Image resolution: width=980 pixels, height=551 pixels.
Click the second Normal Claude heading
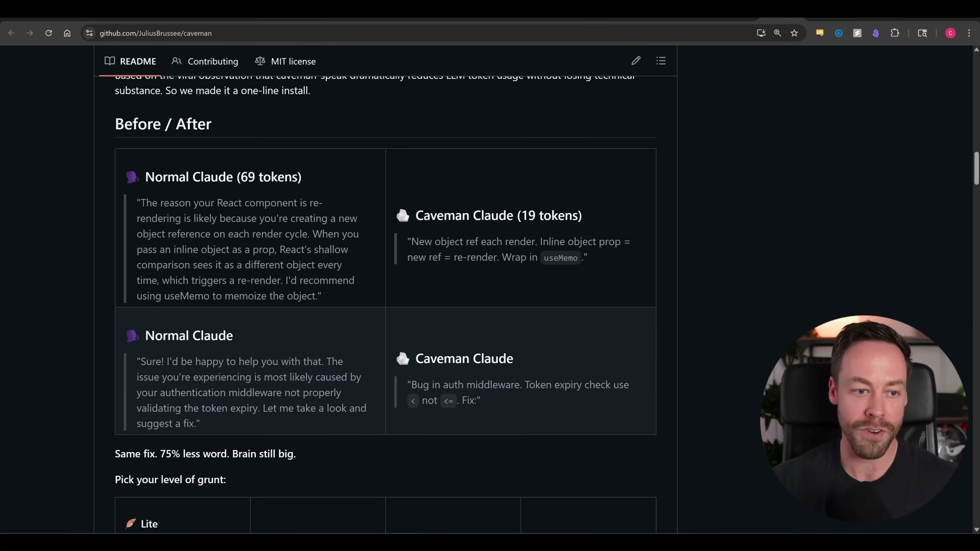(x=189, y=336)
